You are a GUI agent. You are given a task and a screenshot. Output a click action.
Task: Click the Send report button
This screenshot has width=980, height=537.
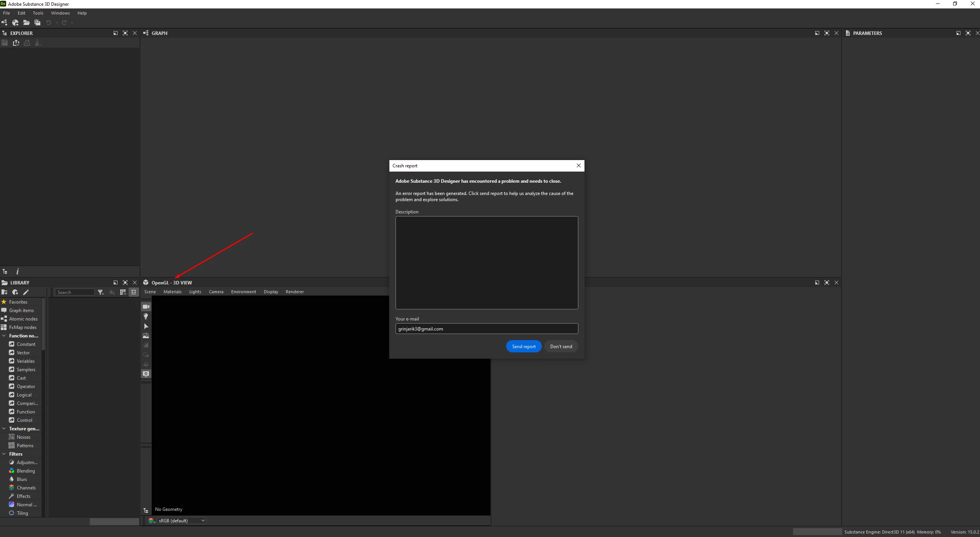[x=523, y=347]
